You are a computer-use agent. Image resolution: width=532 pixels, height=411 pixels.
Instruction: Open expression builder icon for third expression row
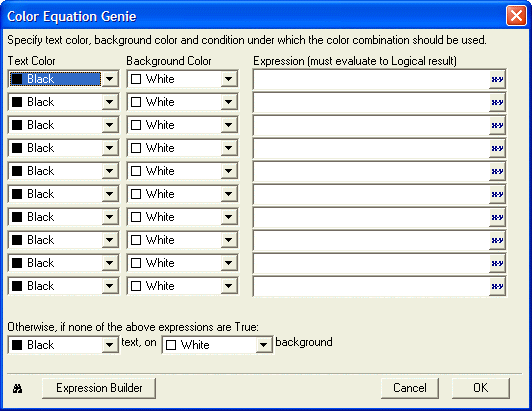(497, 126)
